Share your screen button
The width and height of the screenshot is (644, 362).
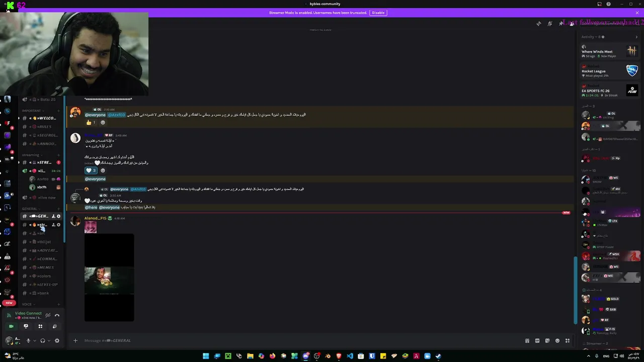coord(26,326)
